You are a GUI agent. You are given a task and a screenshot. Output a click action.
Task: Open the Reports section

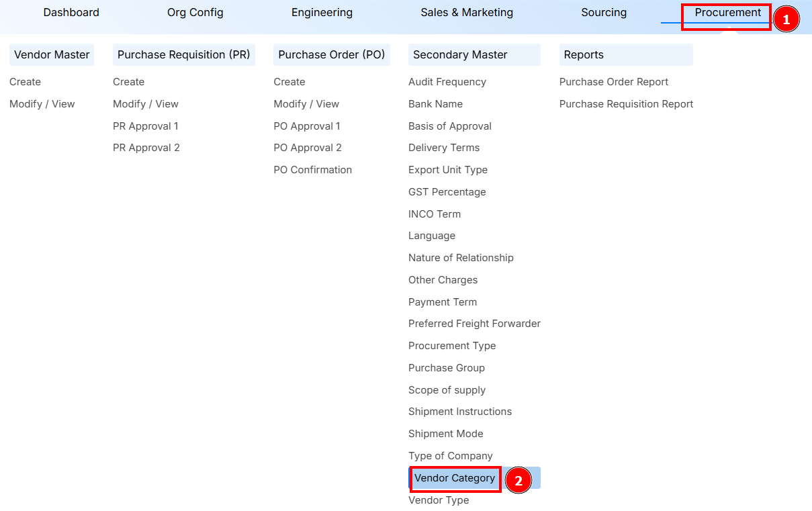(x=582, y=54)
